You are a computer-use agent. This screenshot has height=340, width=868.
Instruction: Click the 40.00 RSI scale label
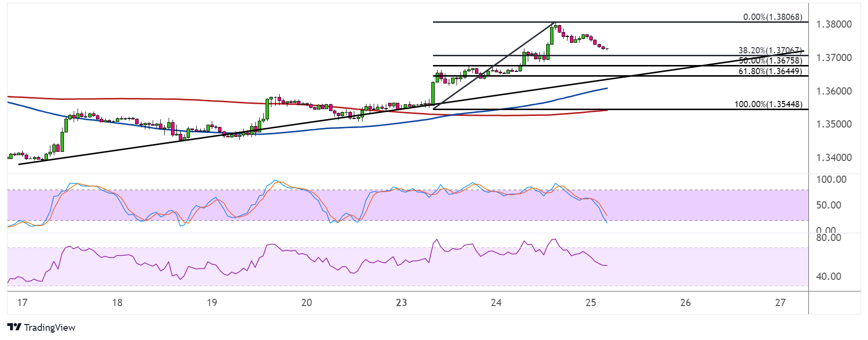[829, 276]
